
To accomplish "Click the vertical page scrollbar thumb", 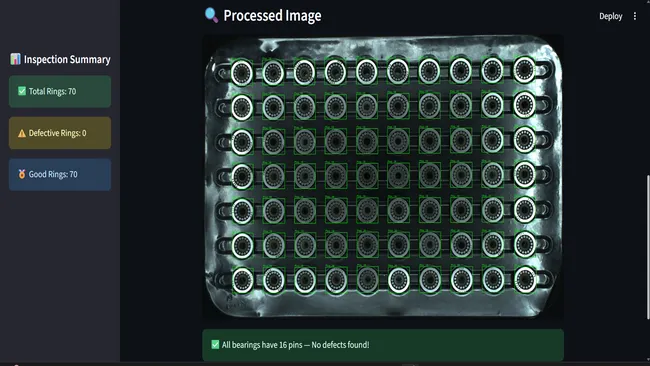I will pyautogui.click(x=648, y=247).
